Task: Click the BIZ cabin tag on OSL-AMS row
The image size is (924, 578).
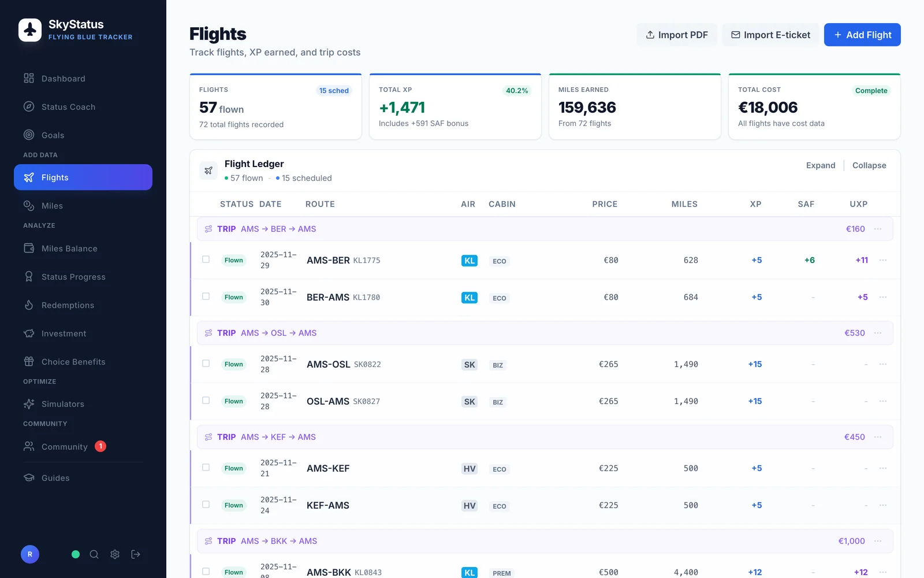Action: pyautogui.click(x=498, y=402)
